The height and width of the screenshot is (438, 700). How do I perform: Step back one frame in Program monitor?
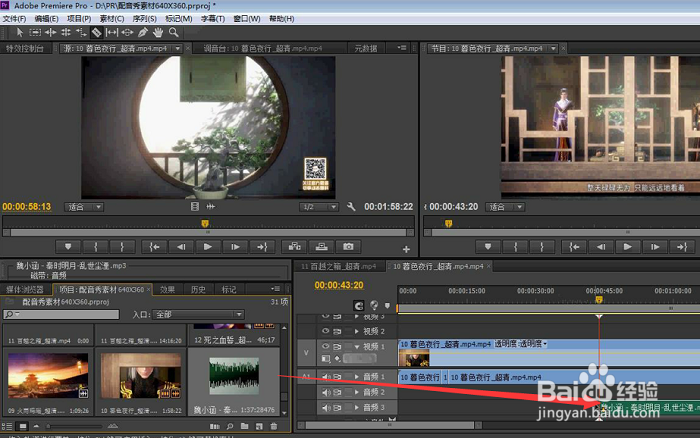pos(601,246)
